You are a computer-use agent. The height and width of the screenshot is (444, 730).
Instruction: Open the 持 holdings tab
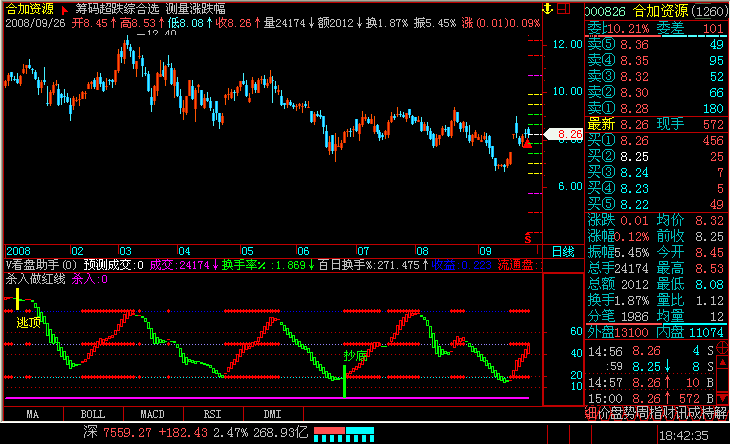(x=708, y=413)
